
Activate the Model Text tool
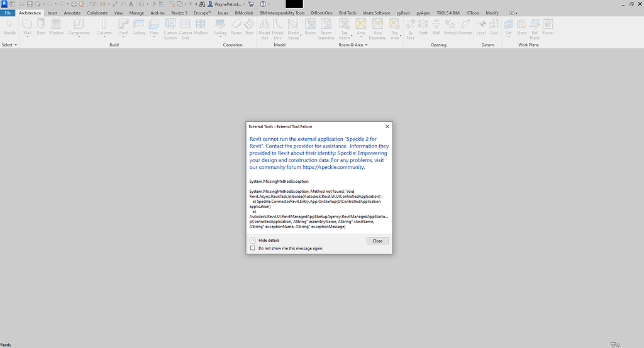264,29
